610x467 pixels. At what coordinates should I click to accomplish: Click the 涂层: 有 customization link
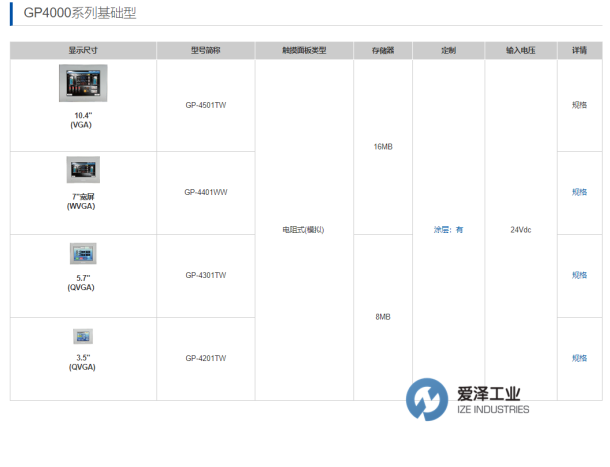(448, 230)
